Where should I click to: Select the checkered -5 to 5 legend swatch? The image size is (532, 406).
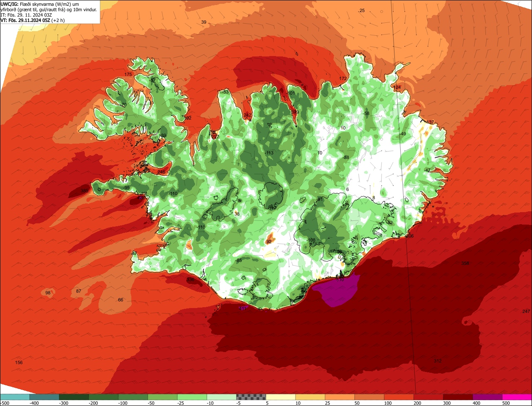tap(251, 397)
